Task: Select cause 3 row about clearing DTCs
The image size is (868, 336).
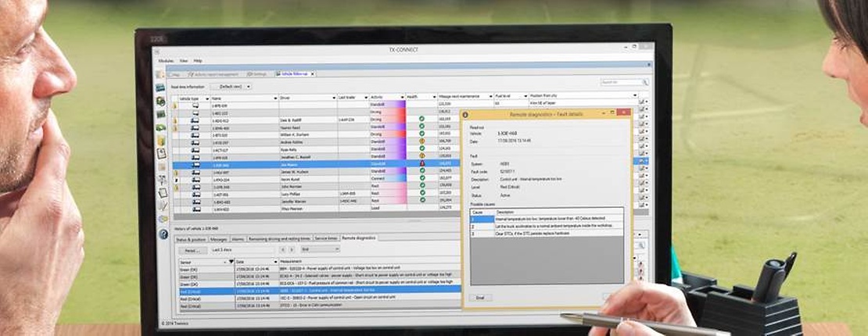Action: point(547,234)
